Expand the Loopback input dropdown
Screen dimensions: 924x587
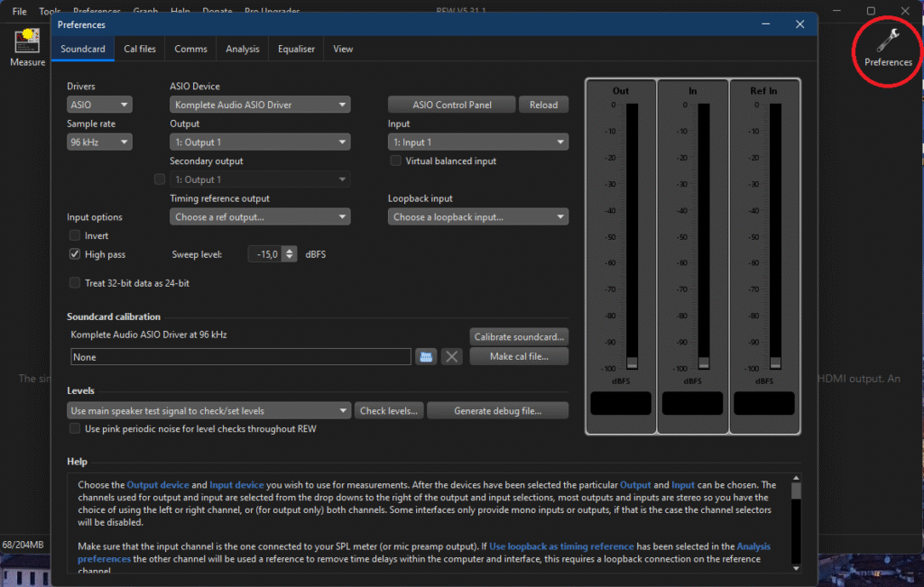pyautogui.click(x=478, y=217)
